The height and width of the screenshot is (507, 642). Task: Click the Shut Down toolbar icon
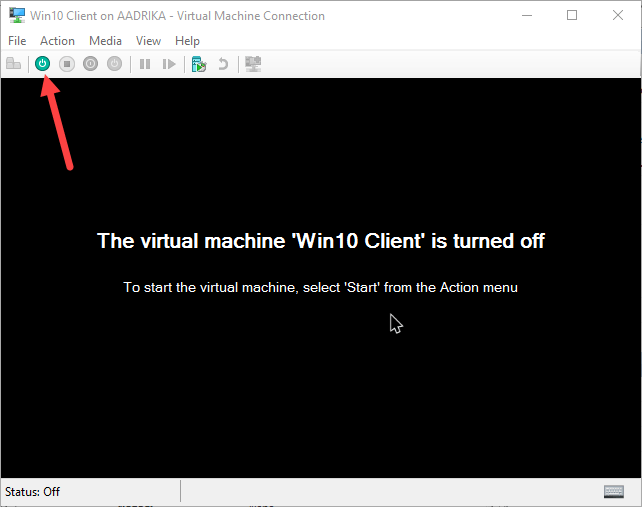click(90, 64)
